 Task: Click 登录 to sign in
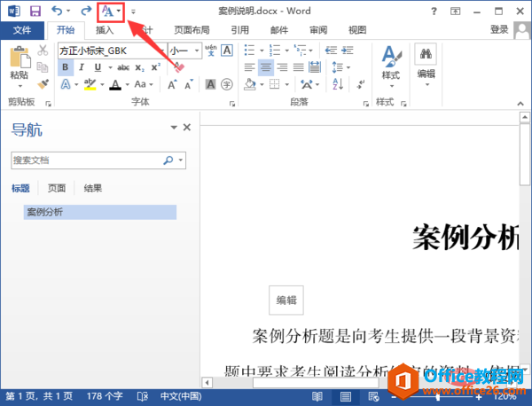point(499,30)
